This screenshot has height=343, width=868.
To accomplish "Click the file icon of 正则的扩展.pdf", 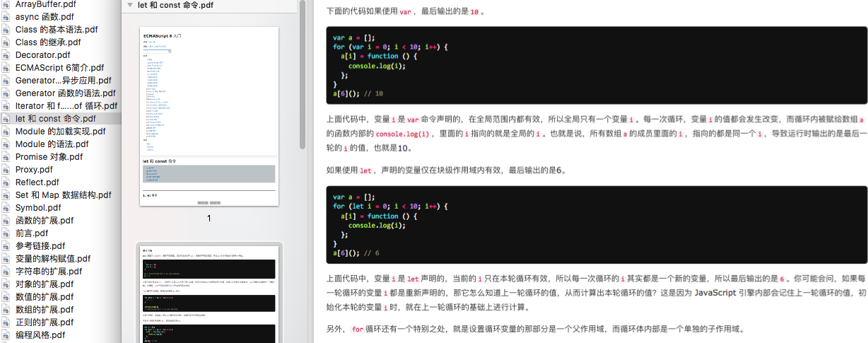I will 6,322.
